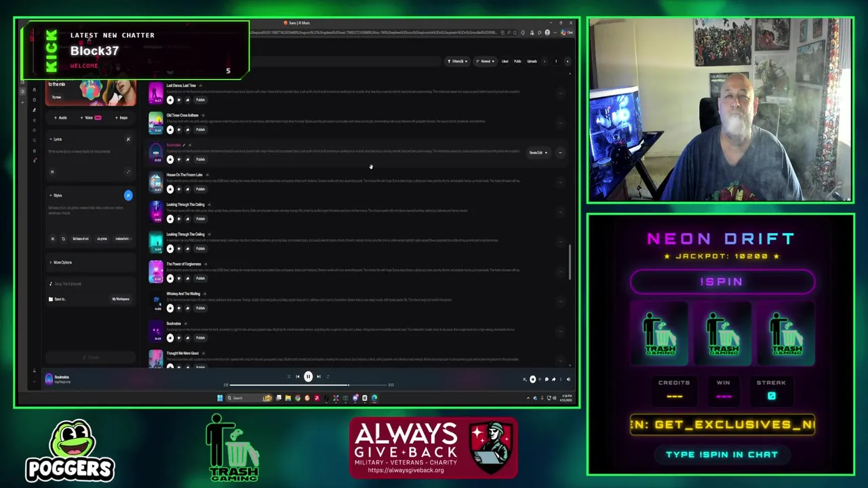Open the Home icon in Suno sidebar
Image resolution: width=868 pixels, height=488 pixels.
[35, 89]
